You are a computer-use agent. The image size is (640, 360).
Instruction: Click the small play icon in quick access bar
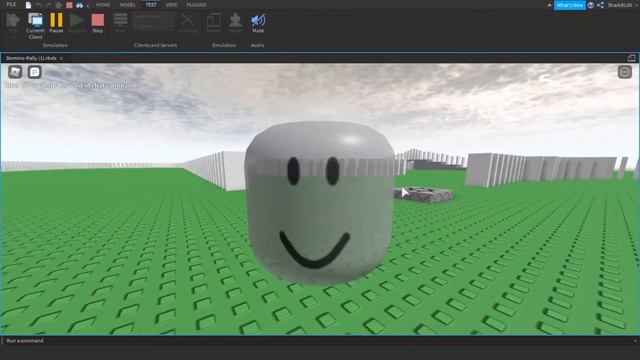(x=59, y=5)
